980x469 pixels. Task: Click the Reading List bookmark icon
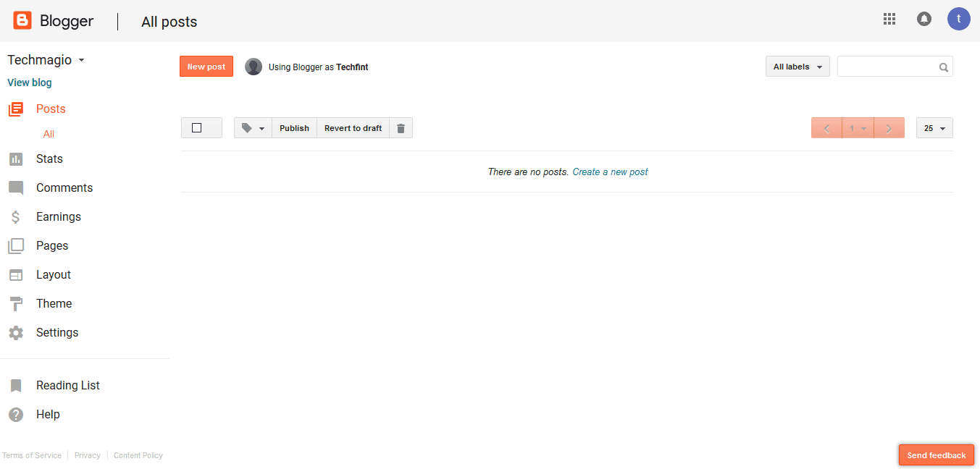pyautogui.click(x=16, y=386)
